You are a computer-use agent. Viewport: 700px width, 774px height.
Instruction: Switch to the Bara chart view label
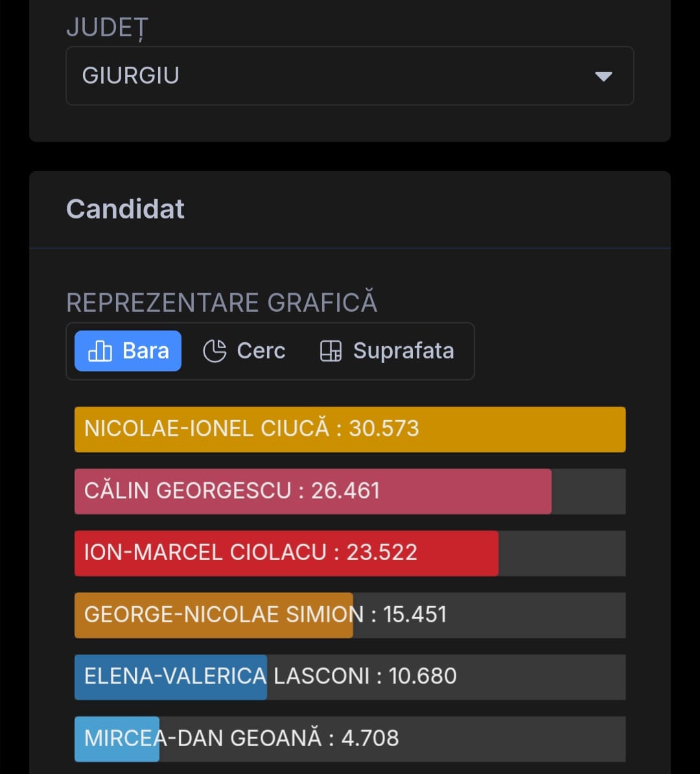146,351
